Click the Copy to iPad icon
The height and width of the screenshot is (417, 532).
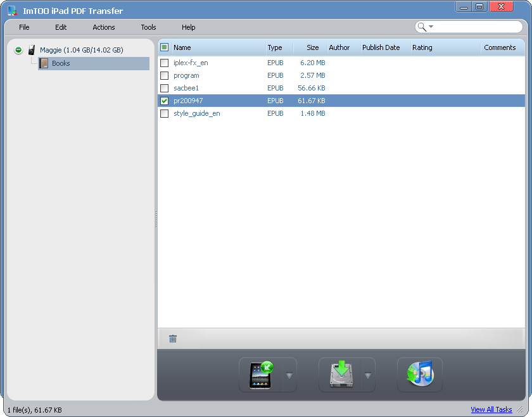click(x=260, y=375)
